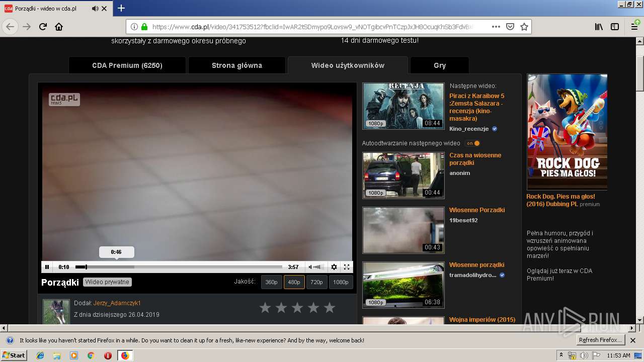Viewport: 644px width, 362px height.
Task: Open Firefox hamburger menu
Action: 634,27
